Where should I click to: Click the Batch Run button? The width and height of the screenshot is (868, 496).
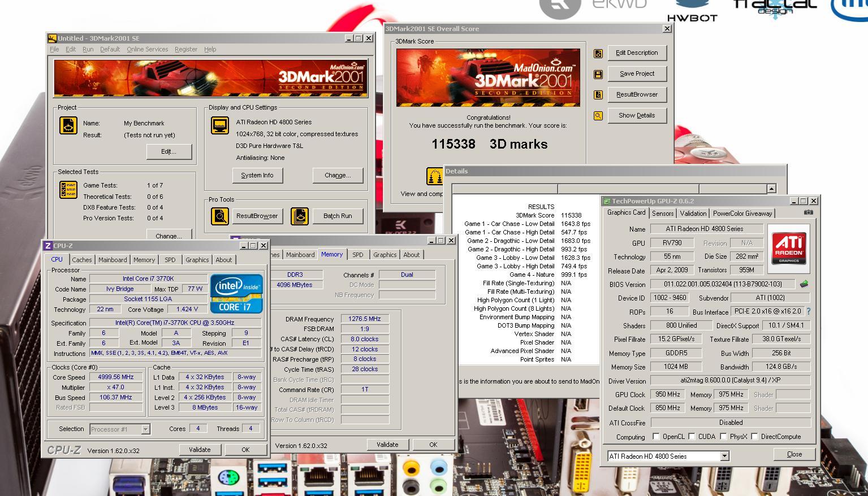[x=338, y=216]
